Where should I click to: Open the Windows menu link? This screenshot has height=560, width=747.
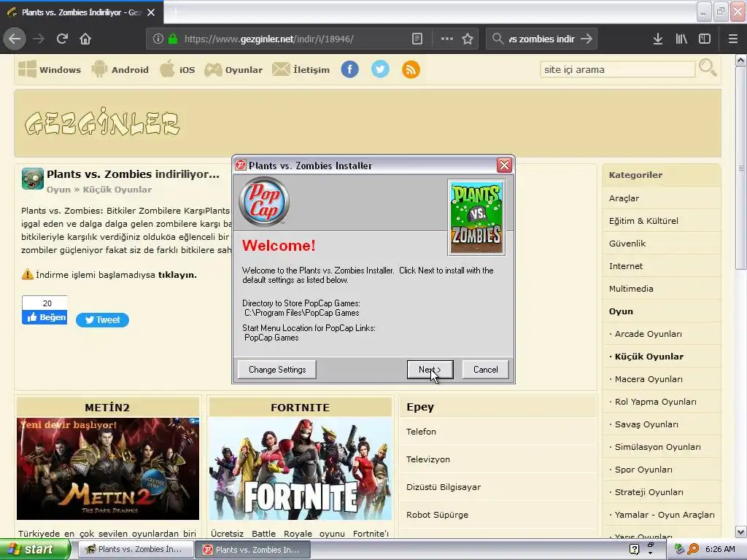[50, 69]
